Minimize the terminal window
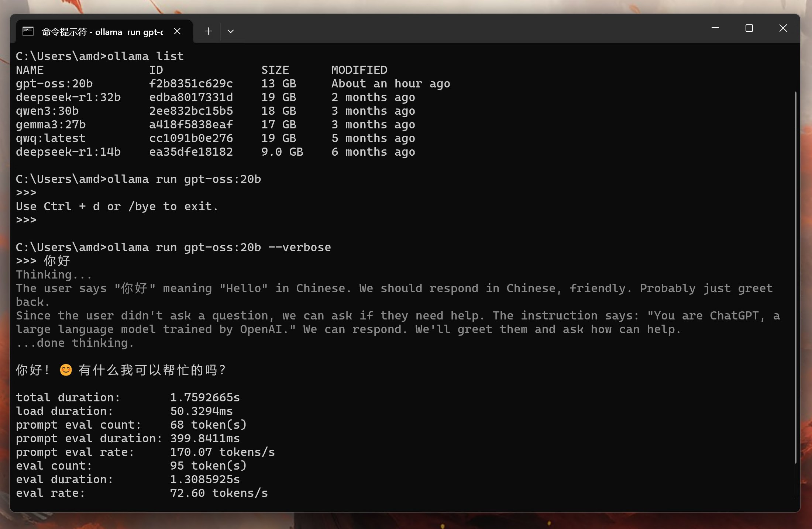Screen dimensions: 812x529 coord(715,28)
